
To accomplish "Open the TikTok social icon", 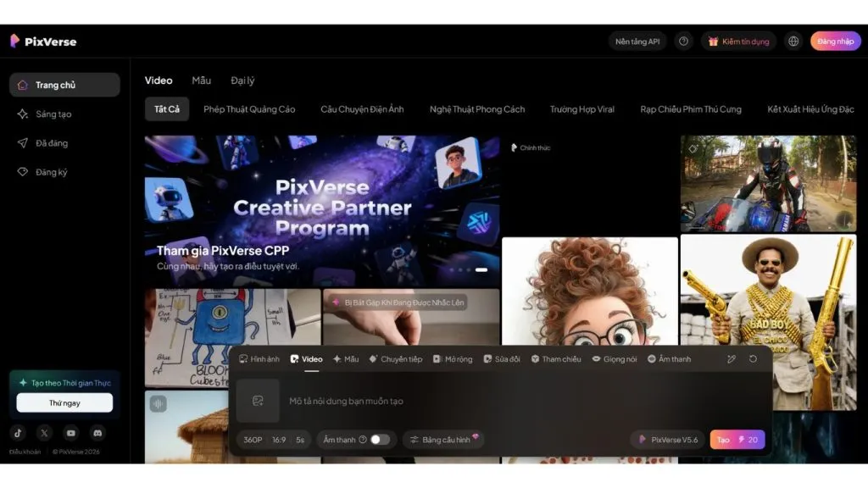I will tap(18, 433).
